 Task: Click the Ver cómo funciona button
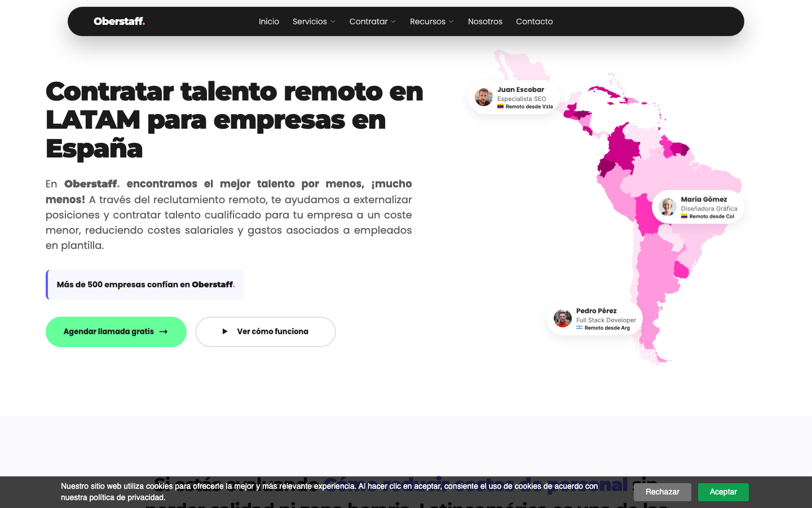[x=266, y=332]
